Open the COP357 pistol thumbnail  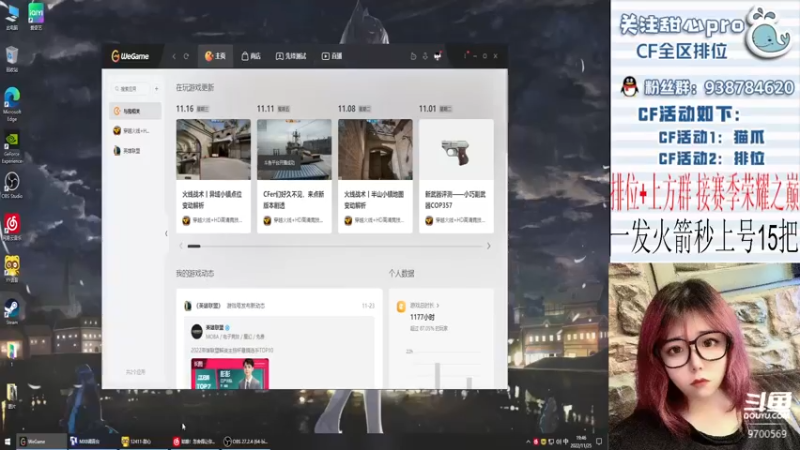[456, 149]
